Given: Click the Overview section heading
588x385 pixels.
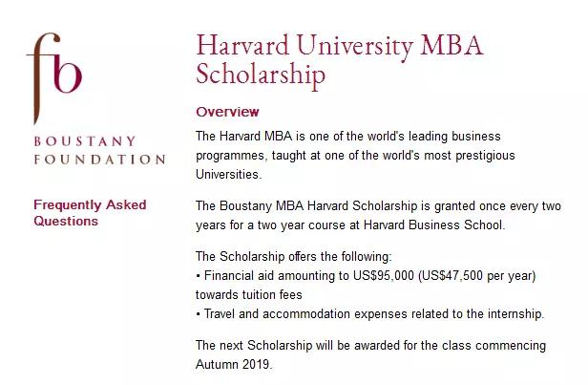Looking at the screenshot, I should (x=227, y=112).
